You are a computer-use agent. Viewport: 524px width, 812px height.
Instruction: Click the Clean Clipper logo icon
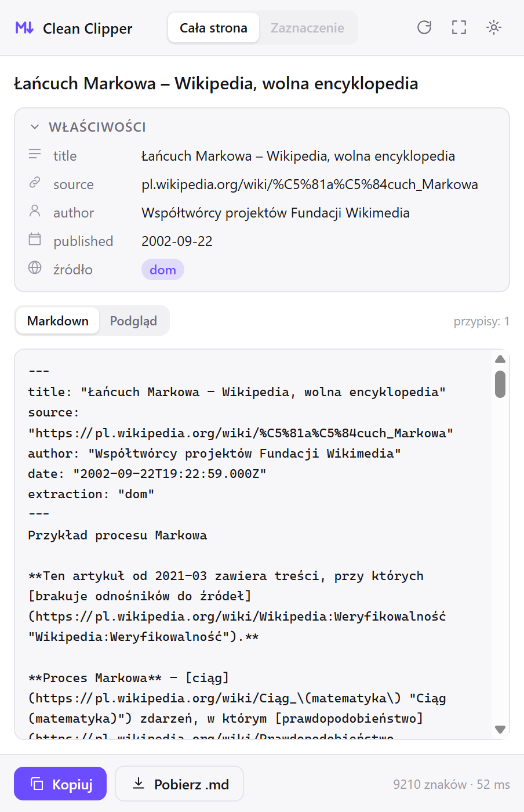coord(24,28)
